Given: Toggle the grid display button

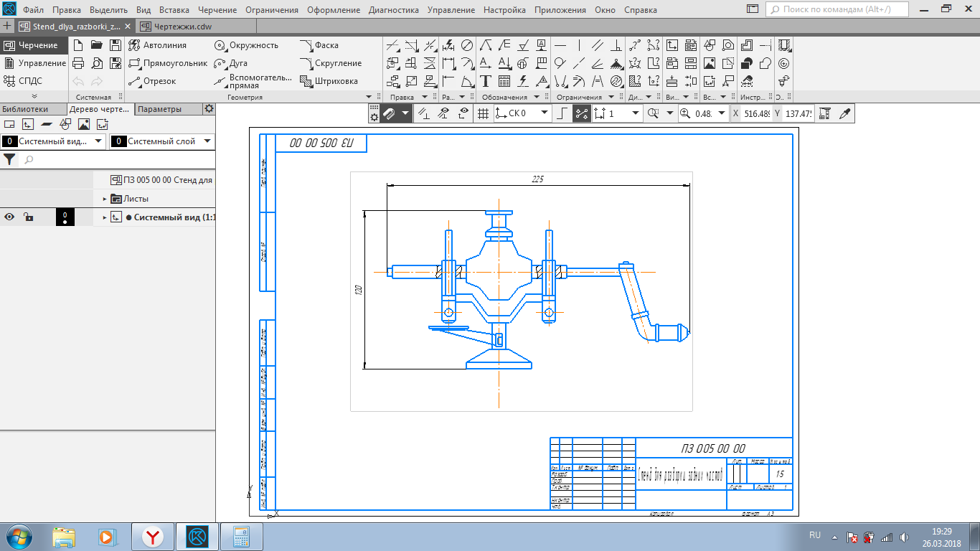Looking at the screenshot, I should tap(483, 113).
